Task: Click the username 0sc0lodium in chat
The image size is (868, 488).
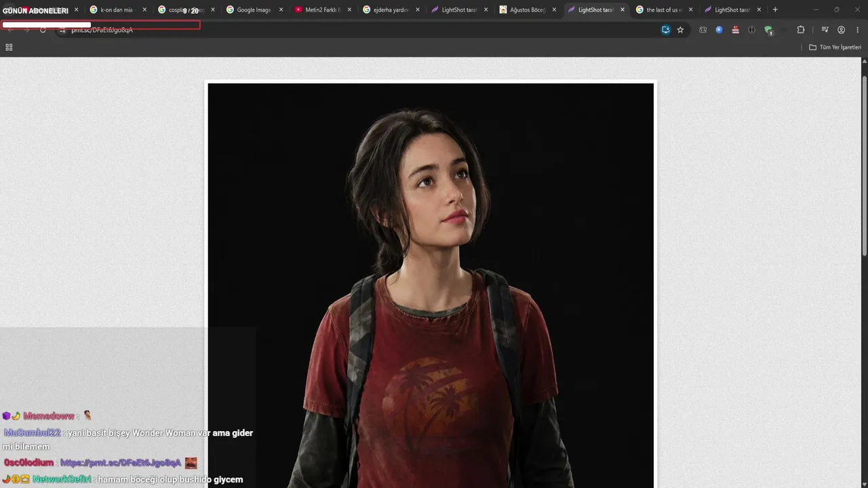Action: [x=28, y=463]
